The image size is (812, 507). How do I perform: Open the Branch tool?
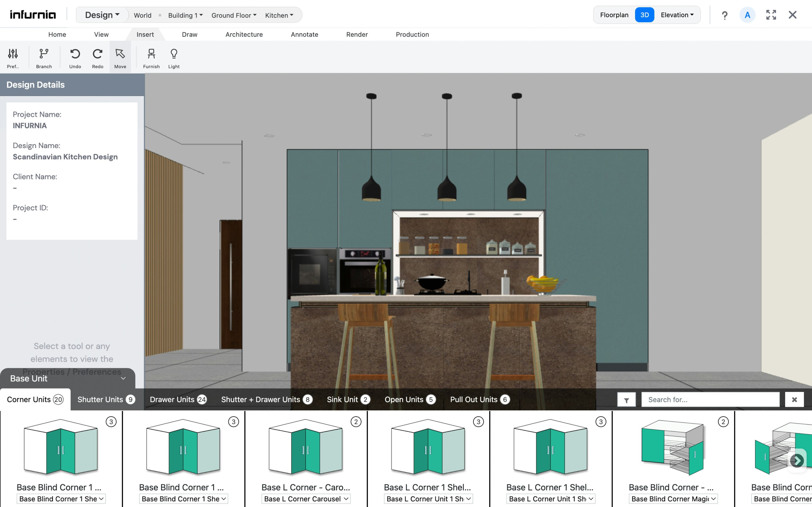pos(44,57)
